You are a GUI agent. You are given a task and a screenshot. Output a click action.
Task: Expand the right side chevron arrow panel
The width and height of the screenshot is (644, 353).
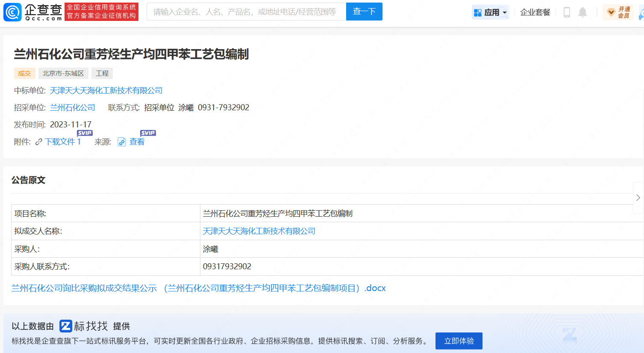pyautogui.click(x=638, y=197)
